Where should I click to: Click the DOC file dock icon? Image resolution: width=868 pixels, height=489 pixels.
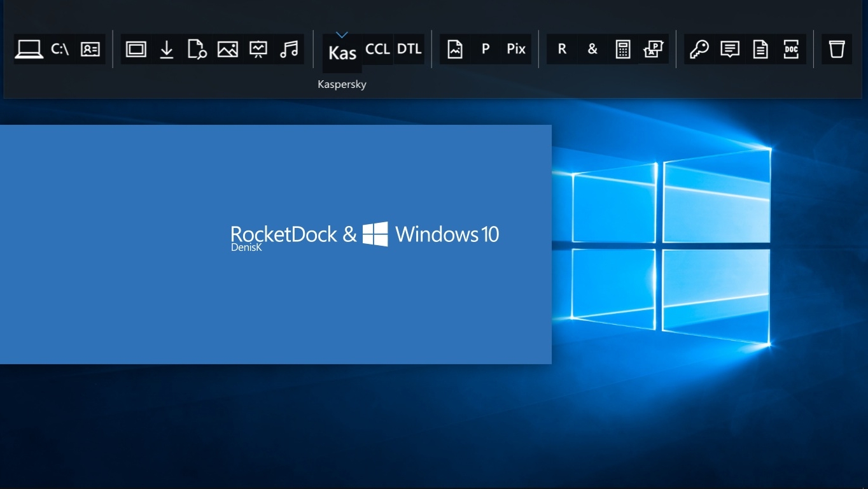[x=791, y=49]
